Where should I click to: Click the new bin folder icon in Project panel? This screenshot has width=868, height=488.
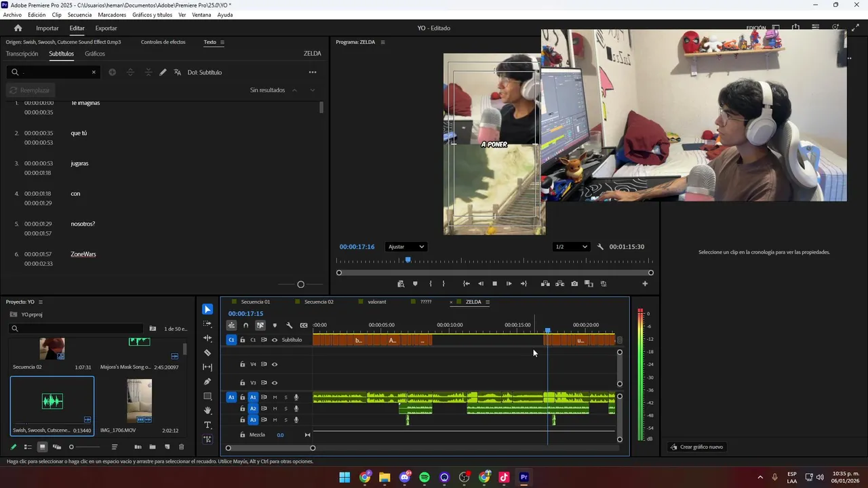coord(153,447)
